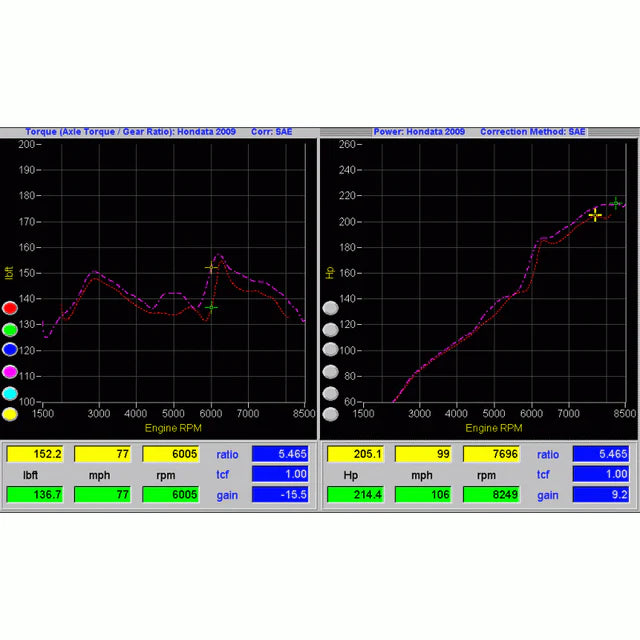Toggle the blue run indicator circle
This screenshot has height=640, width=640.
tap(10, 350)
